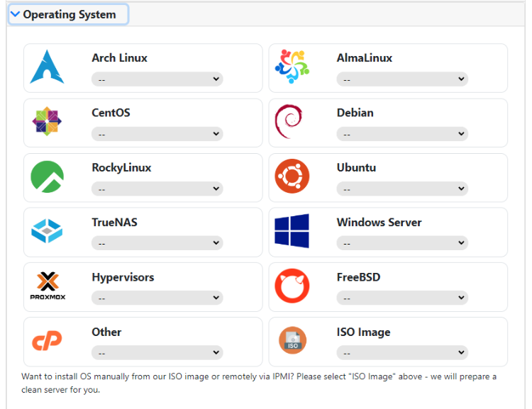Click the ISO Image disc icon
Screen dimensions: 532x409
[x=292, y=341]
